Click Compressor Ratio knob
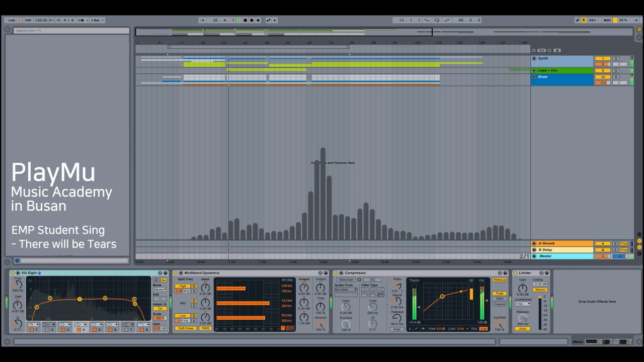Viewport: 644px width, 362px height. [x=397, y=285]
